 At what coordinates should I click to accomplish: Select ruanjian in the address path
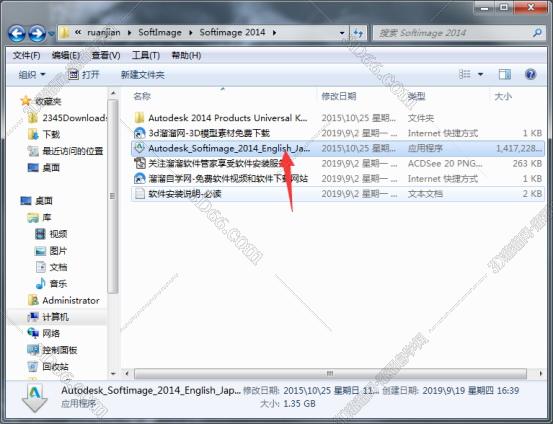tap(104, 32)
